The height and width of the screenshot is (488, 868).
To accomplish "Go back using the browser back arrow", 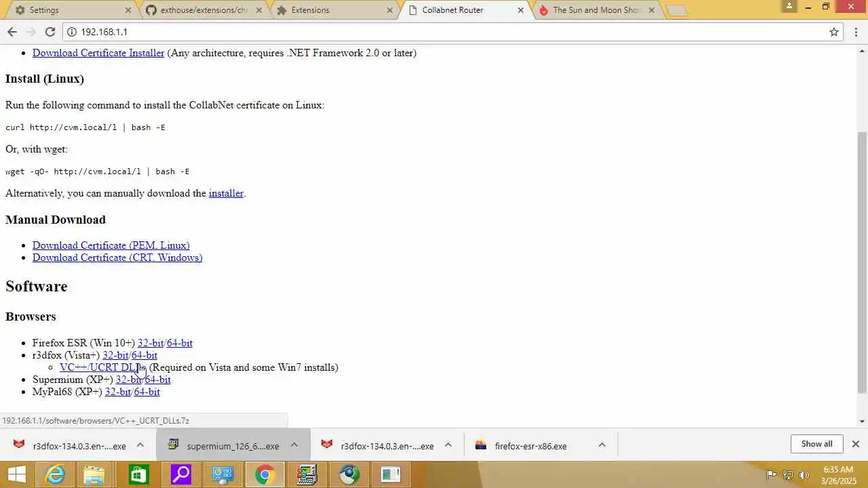I will click(12, 32).
